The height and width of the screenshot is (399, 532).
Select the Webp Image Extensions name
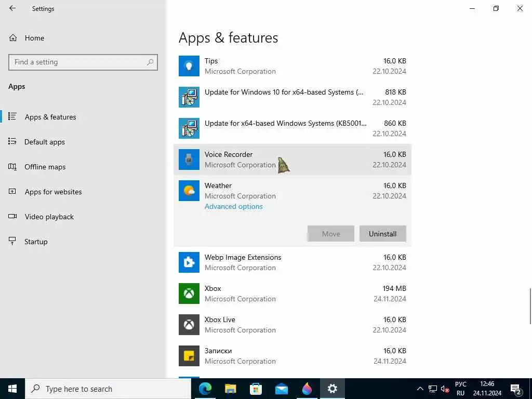coord(243,257)
